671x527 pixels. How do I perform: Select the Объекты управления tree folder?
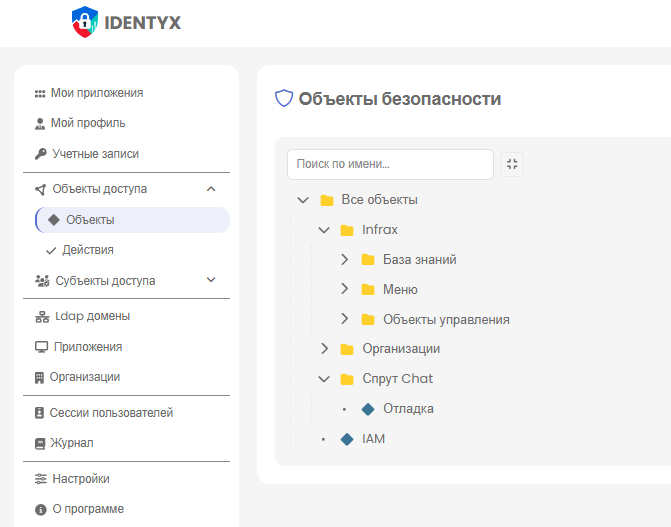coord(446,320)
